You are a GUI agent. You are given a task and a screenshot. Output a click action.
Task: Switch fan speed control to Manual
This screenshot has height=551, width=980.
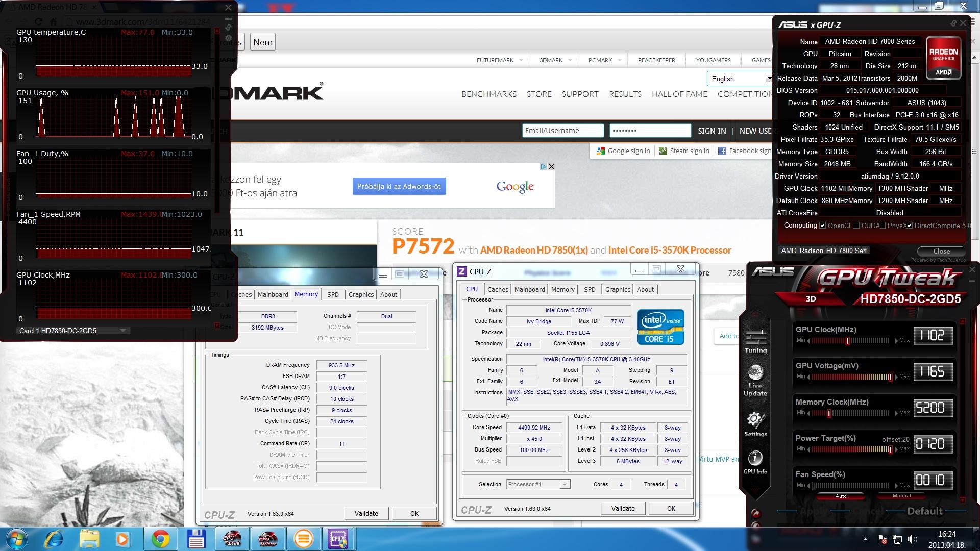click(x=901, y=496)
